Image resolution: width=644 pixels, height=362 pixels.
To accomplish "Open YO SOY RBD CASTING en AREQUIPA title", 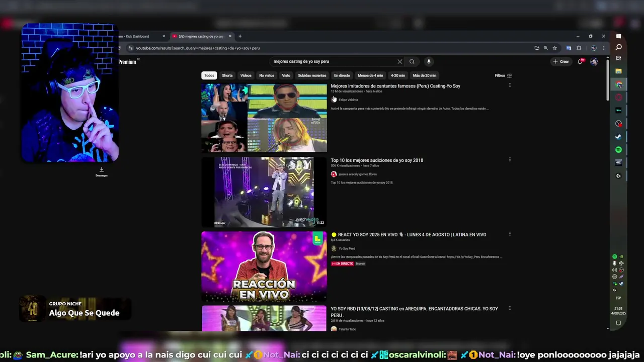I will (414, 312).
